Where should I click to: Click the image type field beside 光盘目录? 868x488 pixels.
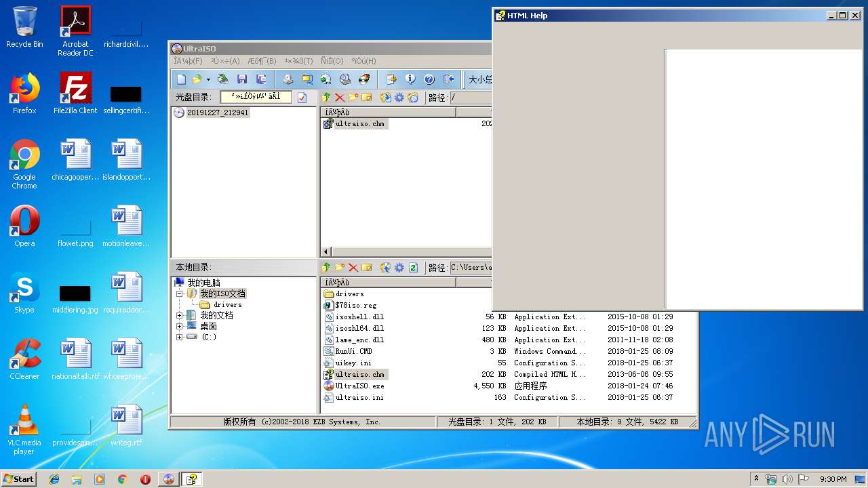point(256,97)
